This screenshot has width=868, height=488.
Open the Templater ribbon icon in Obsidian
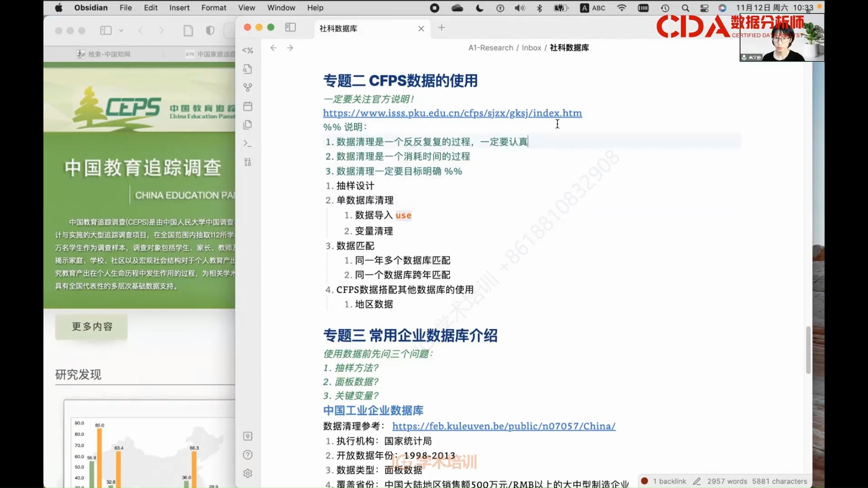point(247,50)
